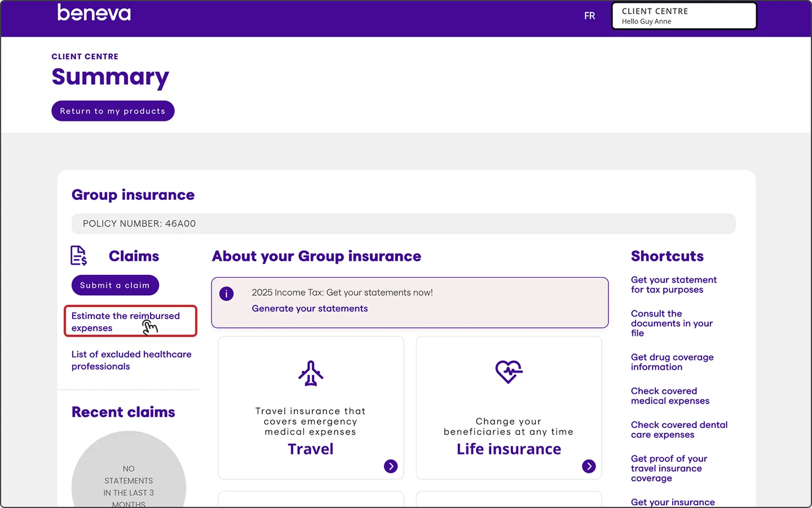The height and width of the screenshot is (508, 812).
Task: Open Get drug coverage information shortcut
Action: 672,362
